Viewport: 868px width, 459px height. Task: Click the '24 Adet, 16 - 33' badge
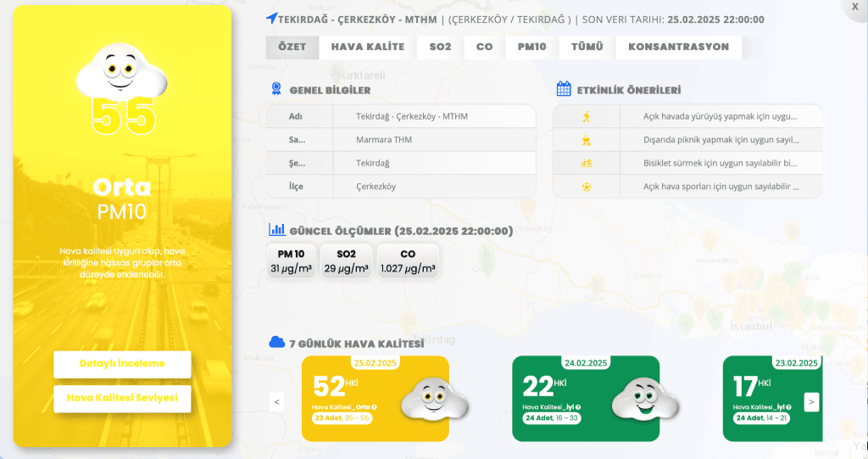pyautogui.click(x=552, y=418)
